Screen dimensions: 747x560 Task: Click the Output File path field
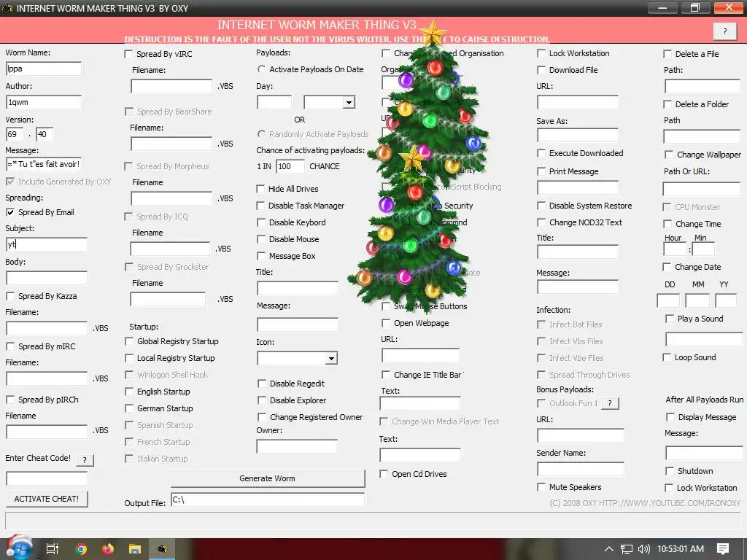[x=268, y=499]
